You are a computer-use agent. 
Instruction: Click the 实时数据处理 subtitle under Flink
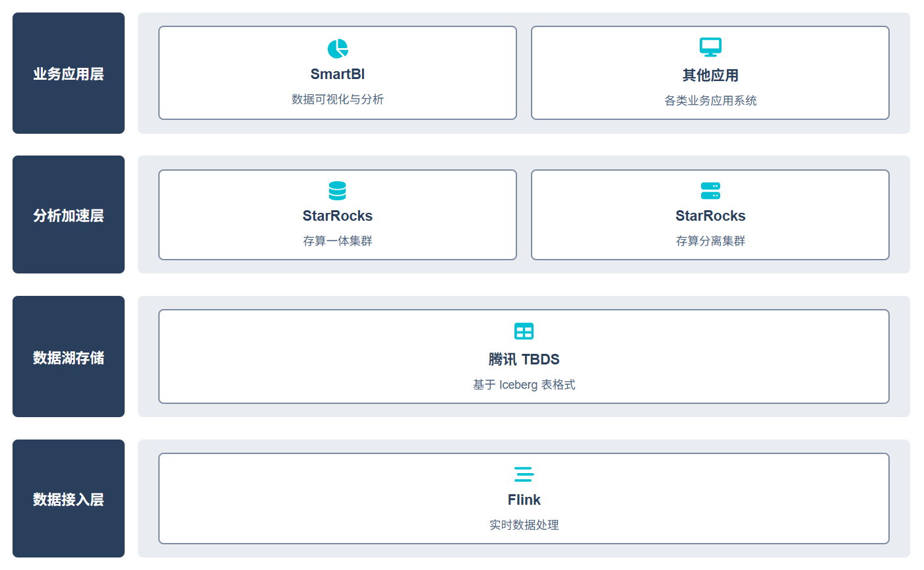[x=524, y=526]
